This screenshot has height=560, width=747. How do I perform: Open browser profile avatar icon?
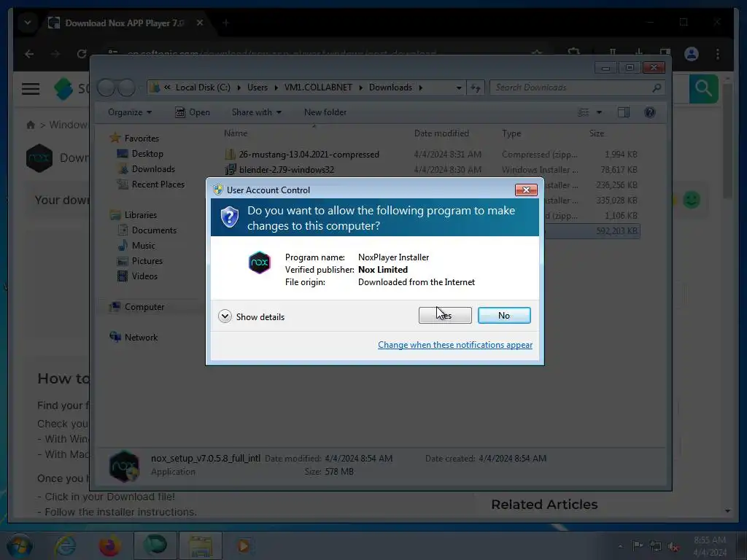(x=692, y=54)
